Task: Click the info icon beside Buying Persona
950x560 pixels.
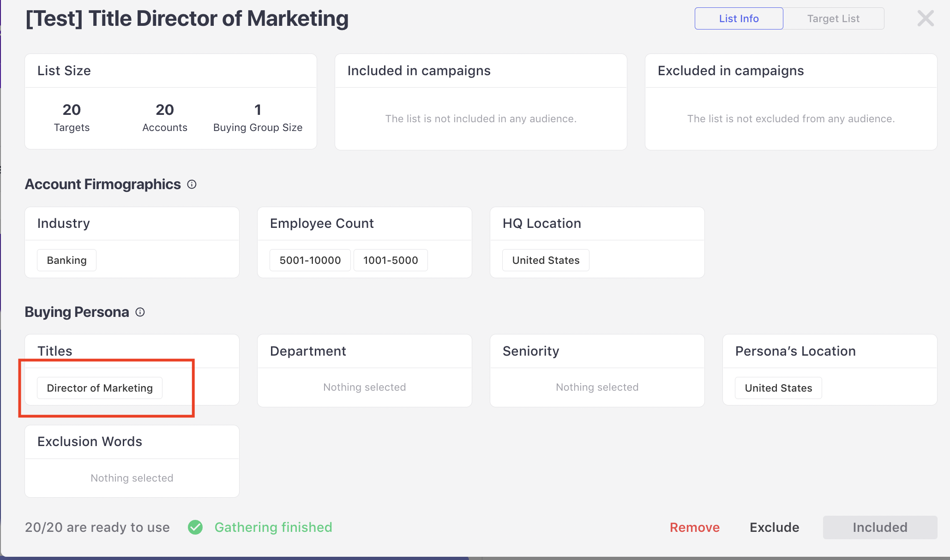Action: pos(140,312)
